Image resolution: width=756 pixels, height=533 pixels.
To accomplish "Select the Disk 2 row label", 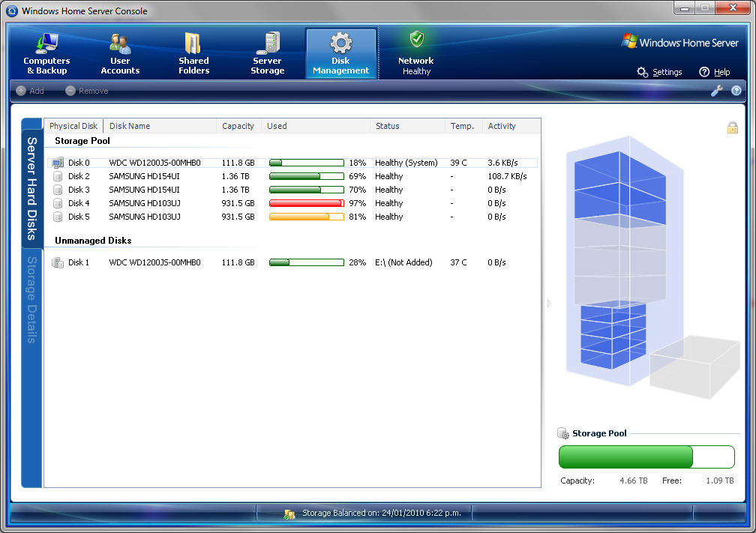I will (79, 176).
